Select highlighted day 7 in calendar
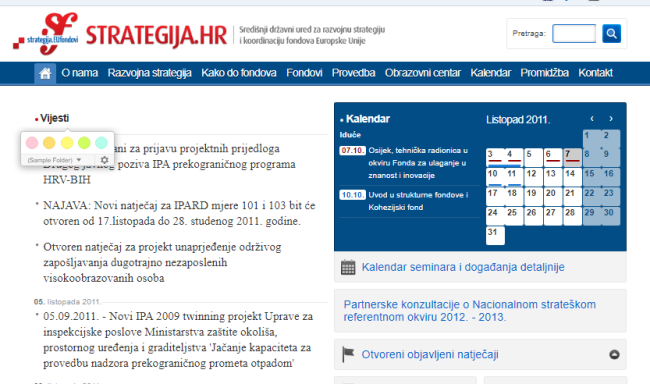 coord(572,157)
